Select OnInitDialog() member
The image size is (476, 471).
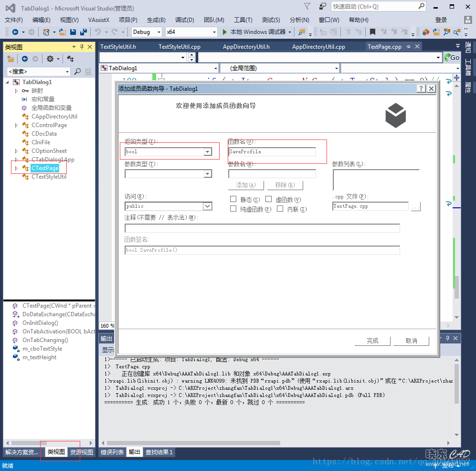point(41,323)
